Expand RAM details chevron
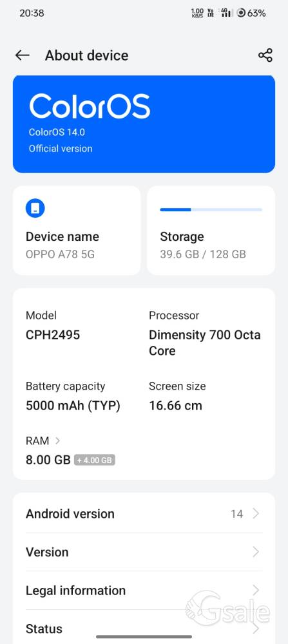The width and height of the screenshot is (288, 644). pos(57,440)
